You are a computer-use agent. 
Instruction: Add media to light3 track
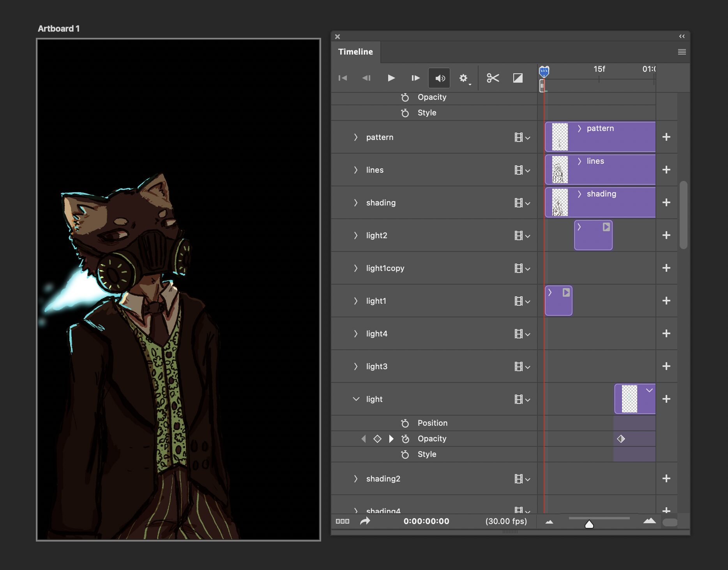click(x=666, y=366)
